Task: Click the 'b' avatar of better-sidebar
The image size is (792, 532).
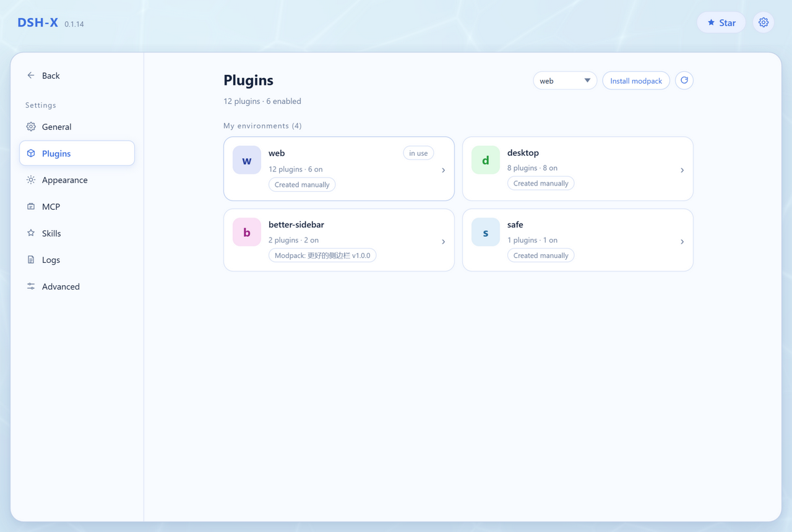Action: (x=247, y=232)
